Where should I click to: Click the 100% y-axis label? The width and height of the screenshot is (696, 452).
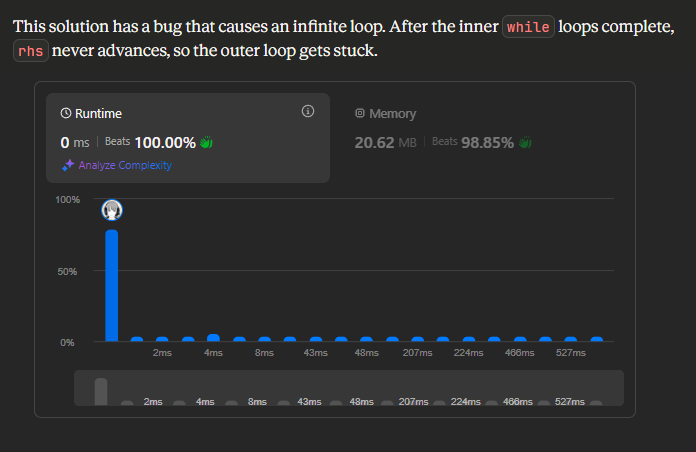click(67, 200)
